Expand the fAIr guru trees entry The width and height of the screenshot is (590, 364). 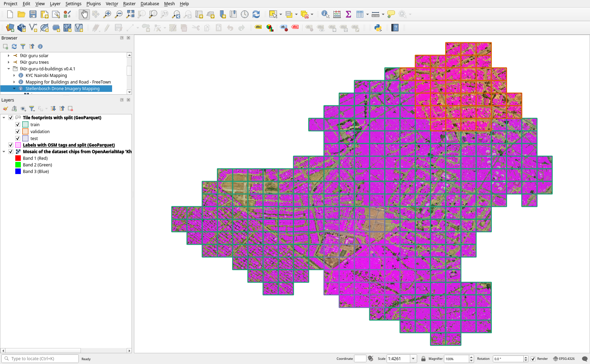9,62
